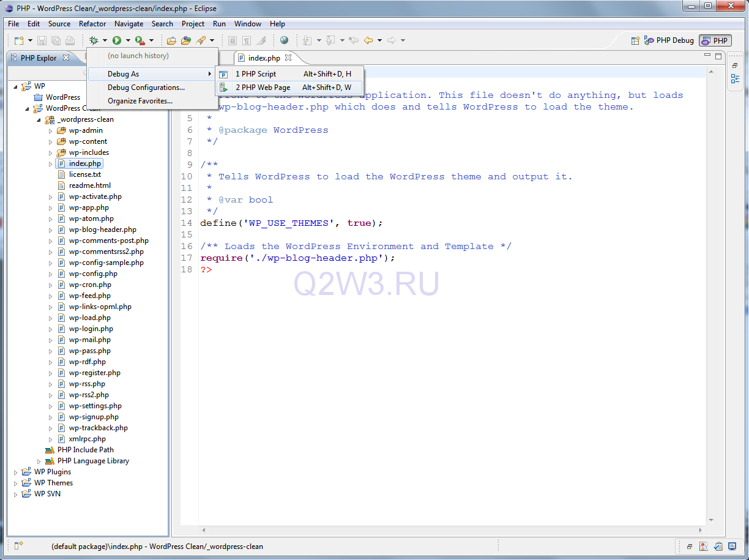Switch to PHP perspective button
Screen dimensions: 749x560
pyautogui.click(x=715, y=40)
